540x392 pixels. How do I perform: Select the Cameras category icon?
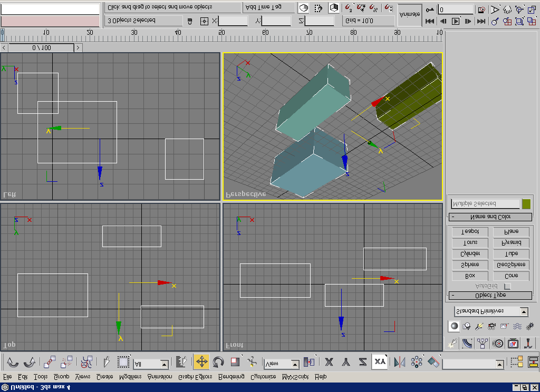click(492, 326)
